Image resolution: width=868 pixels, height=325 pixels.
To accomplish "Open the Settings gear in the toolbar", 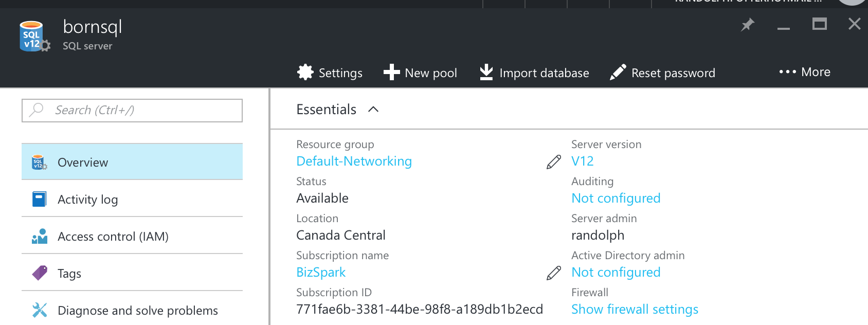I will [305, 73].
